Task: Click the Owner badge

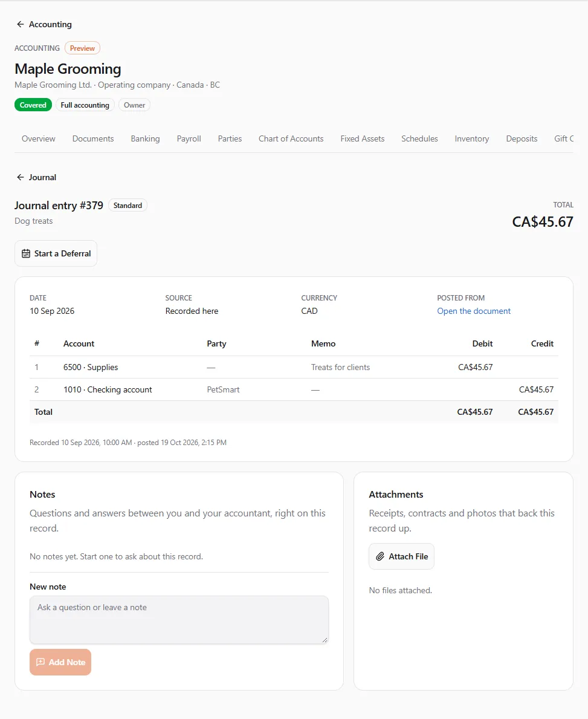Action: point(134,105)
